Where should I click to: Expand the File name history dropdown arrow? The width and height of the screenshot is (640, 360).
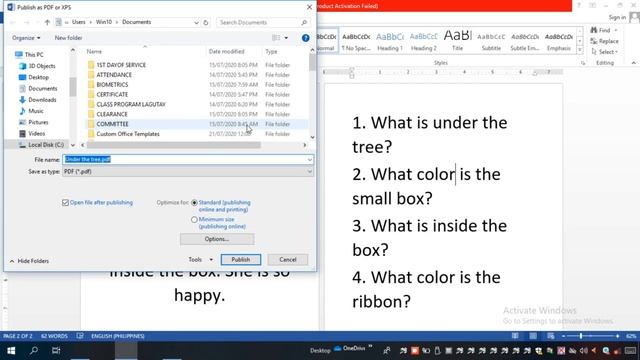(x=309, y=160)
